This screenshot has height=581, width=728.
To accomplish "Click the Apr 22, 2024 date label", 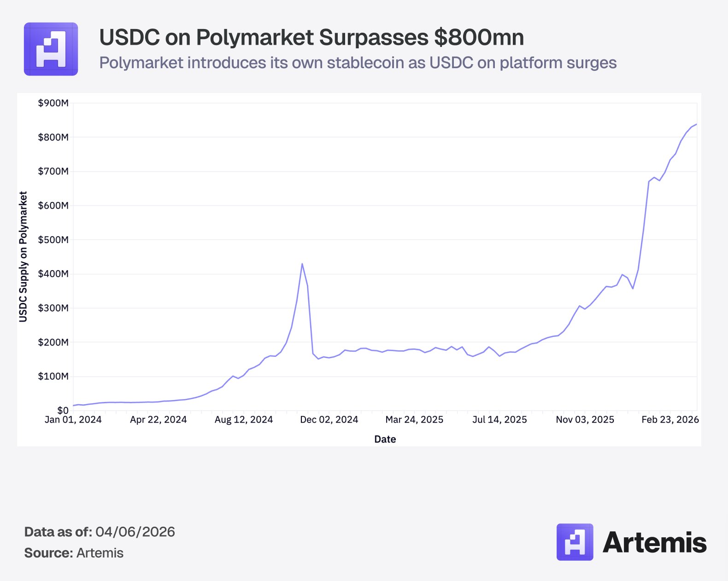I will [x=158, y=420].
